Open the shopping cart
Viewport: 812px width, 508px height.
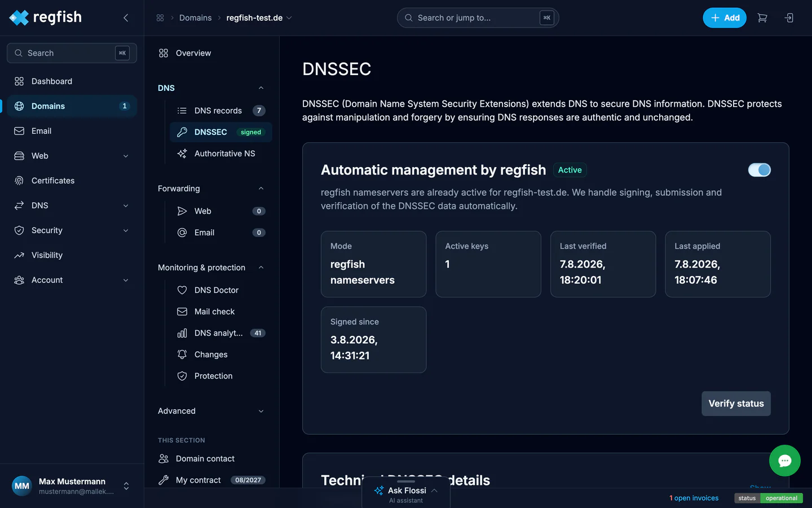pos(762,18)
